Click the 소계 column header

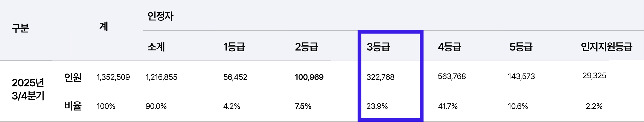(156, 47)
